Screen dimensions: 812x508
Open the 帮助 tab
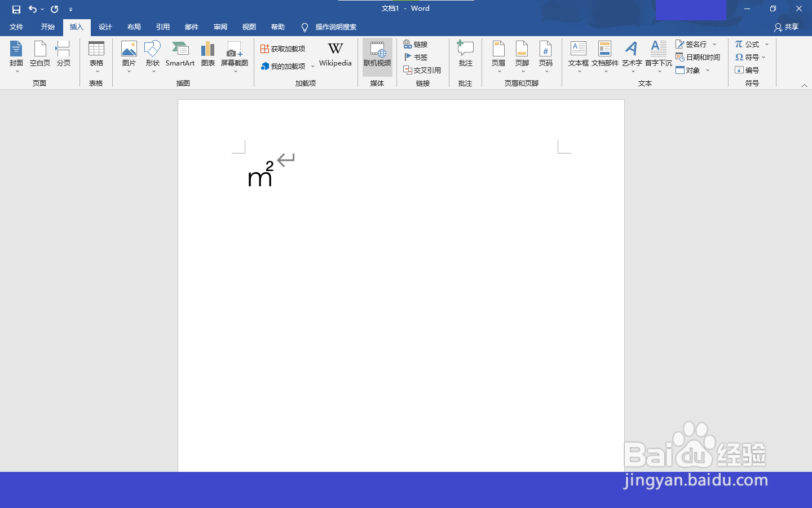point(278,27)
